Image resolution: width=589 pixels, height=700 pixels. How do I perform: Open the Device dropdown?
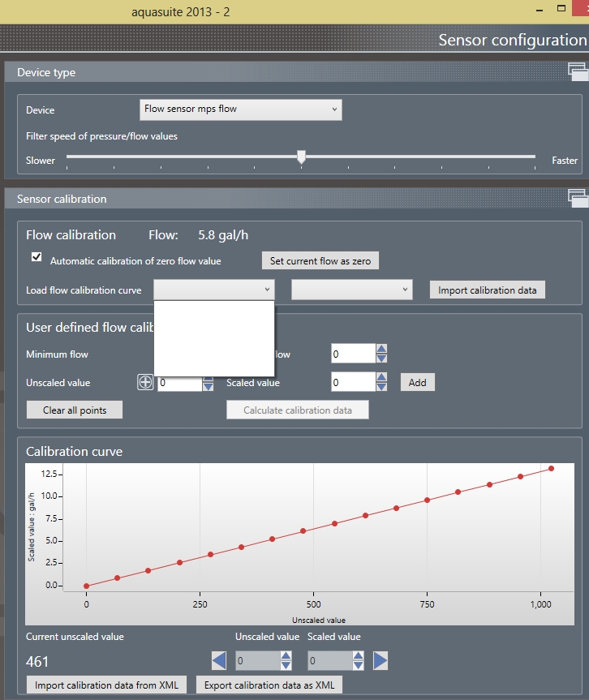coord(241,109)
